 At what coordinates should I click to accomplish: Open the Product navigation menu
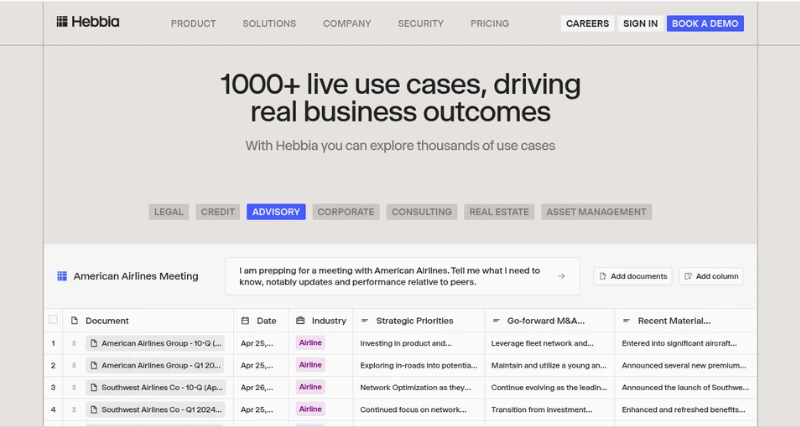pos(193,23)
